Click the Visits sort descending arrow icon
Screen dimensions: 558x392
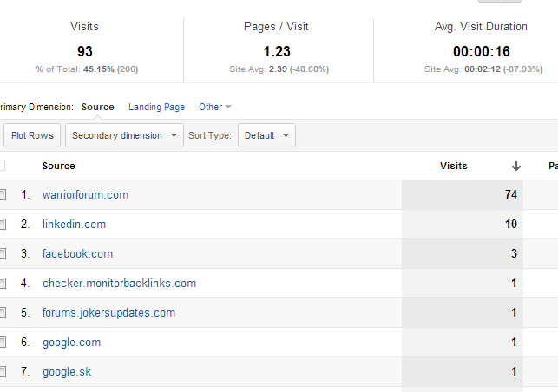(x=516, y=167)
